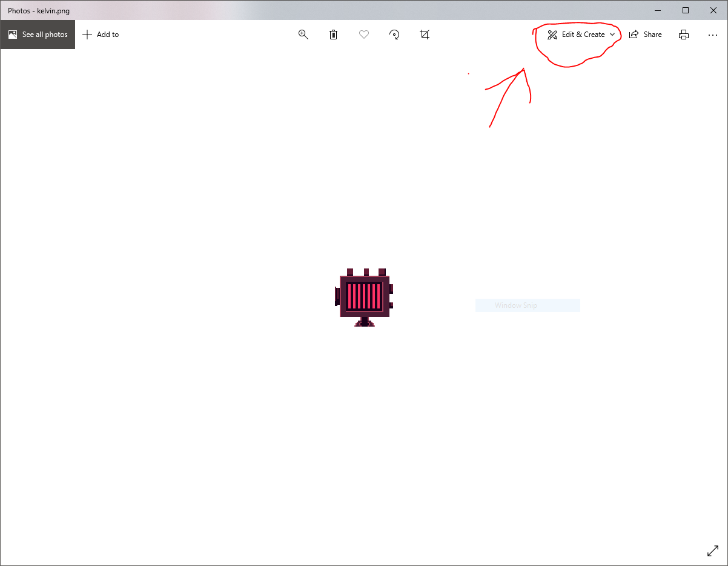Image resolution: width=728 pixels, height=566 pixels.
Task: Enter fullscreen with the diagonal arrows icon
Action: click(x=713, y=551)
